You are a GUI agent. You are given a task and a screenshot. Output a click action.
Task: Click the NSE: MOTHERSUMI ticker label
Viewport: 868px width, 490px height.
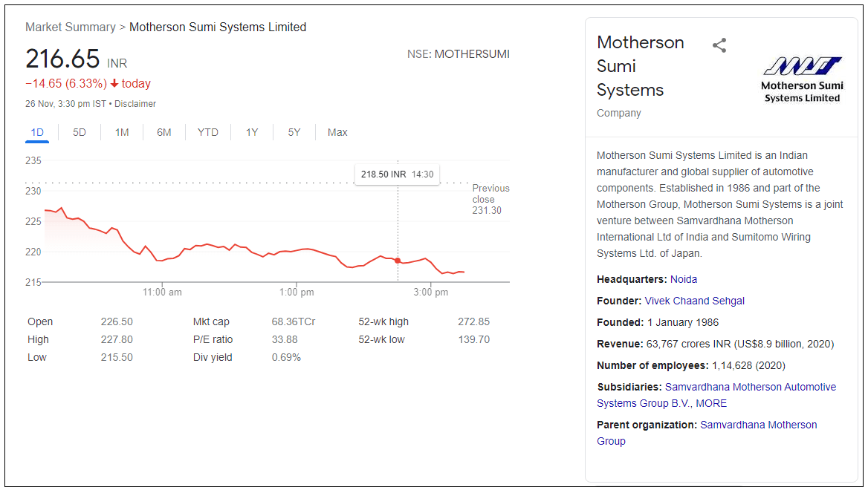[x=459, y=54]
